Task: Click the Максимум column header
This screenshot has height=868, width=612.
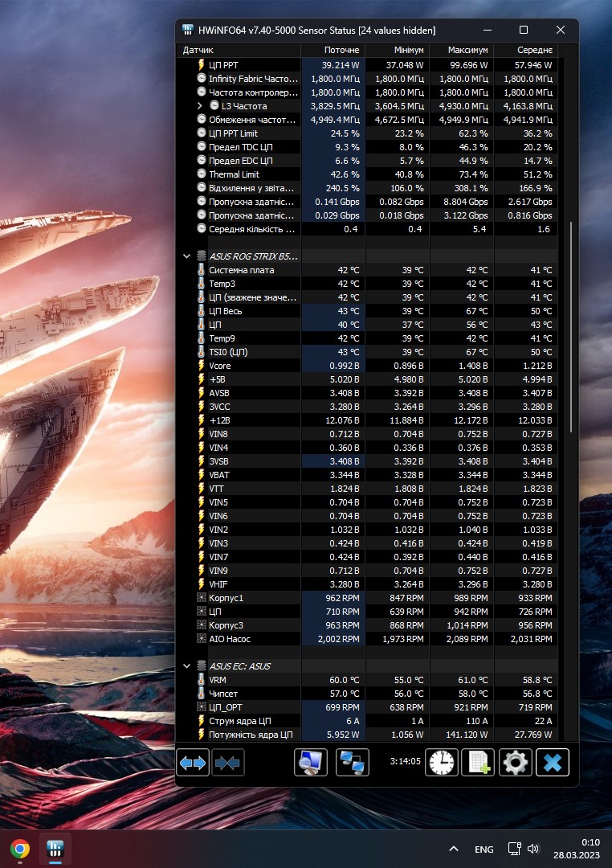Action: (x=462, y=50)
